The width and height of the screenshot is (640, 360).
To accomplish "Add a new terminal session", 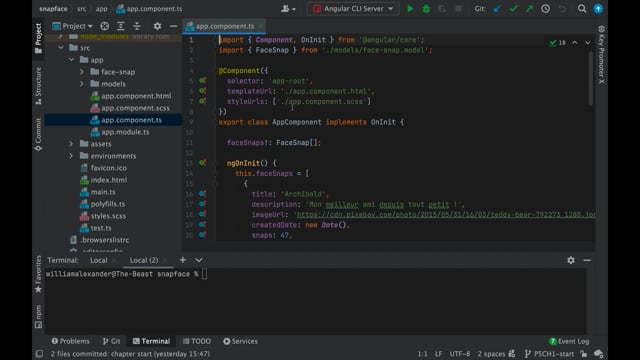I will [182, 260].
